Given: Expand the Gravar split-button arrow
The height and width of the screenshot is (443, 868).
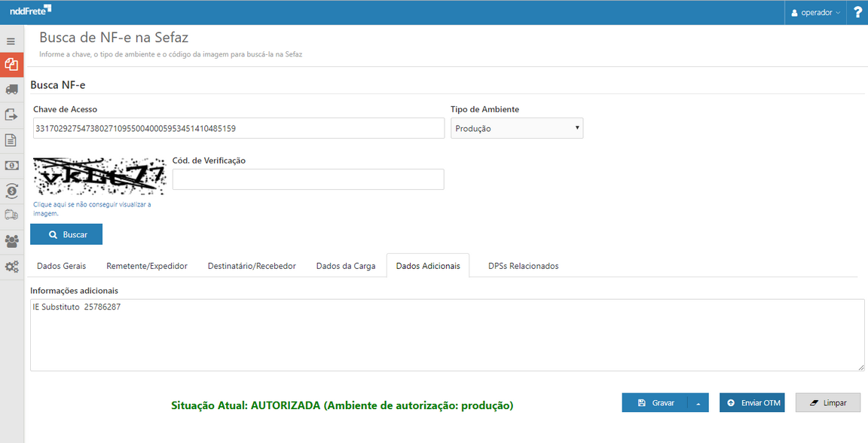Looking at the screenshot, I should (x=699, y=402).
